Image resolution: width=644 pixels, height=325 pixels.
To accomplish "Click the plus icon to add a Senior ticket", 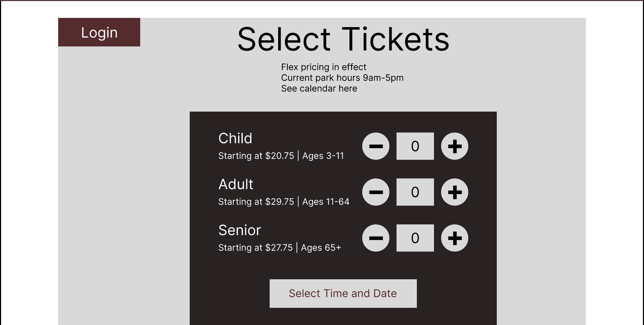I will pyautogui.click(x=454, y=238).
